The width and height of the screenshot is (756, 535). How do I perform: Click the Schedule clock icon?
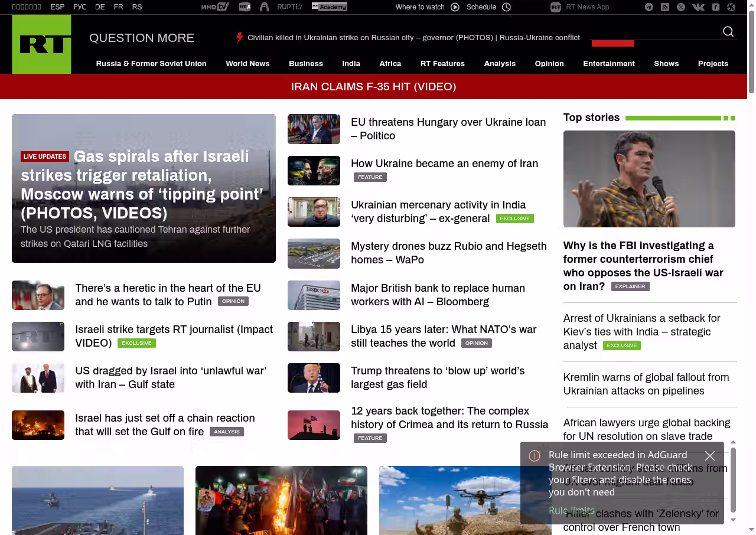coord(506,7)
